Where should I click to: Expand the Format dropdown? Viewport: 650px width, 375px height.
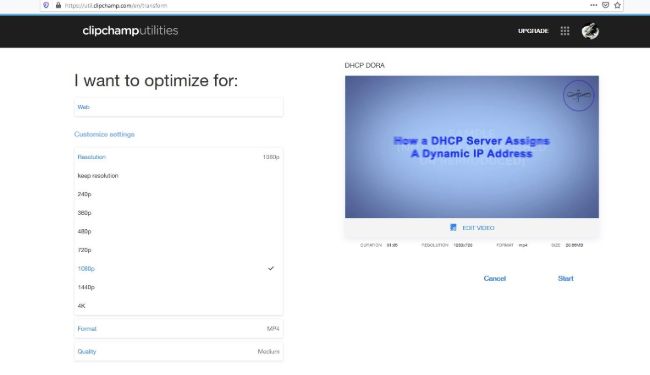click(x=179, y=329)
